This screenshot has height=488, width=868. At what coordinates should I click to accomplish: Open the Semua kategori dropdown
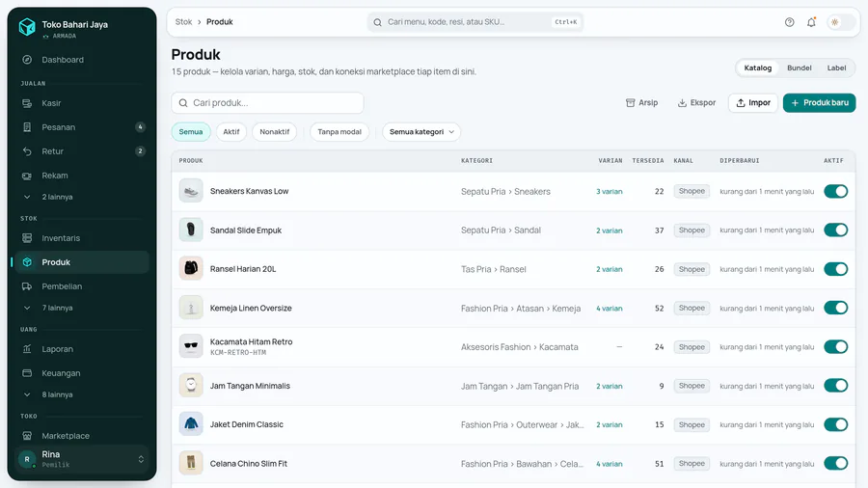pyautogui.click(x=421, y=132)
